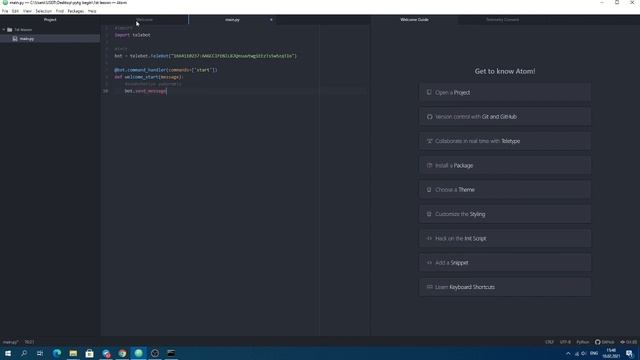Open the terminal window from taskbar
Screen dimensions: 640x360
point(171,353)
